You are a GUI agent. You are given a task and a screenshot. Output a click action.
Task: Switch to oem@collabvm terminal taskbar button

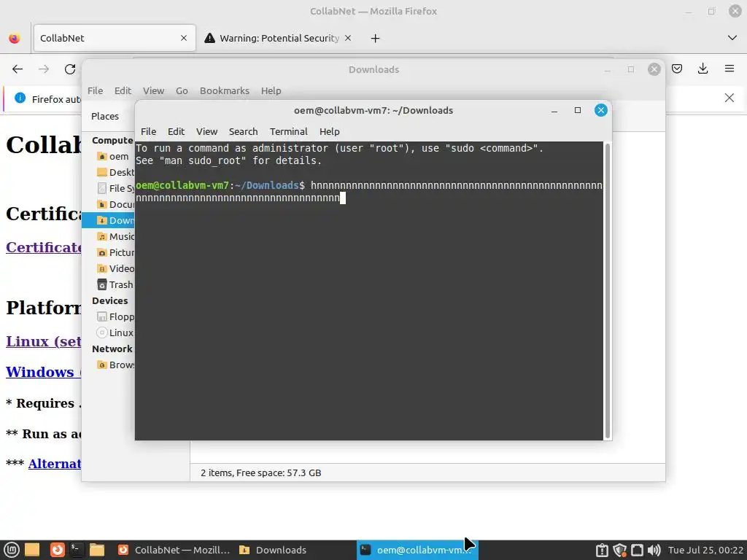[x=417, y=550]
